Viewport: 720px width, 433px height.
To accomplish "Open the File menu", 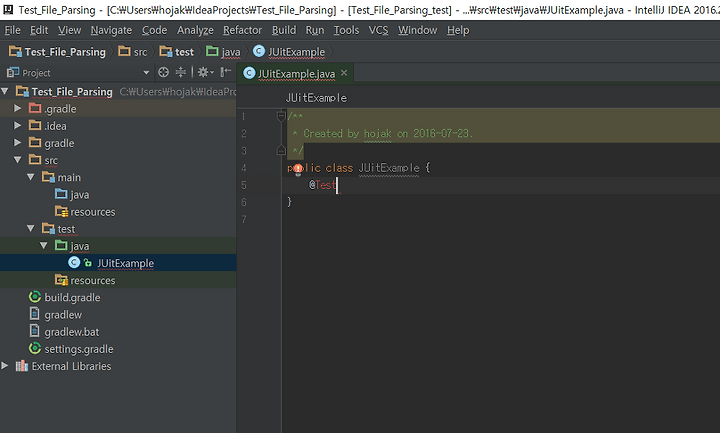I will click(x=12, y=30).
